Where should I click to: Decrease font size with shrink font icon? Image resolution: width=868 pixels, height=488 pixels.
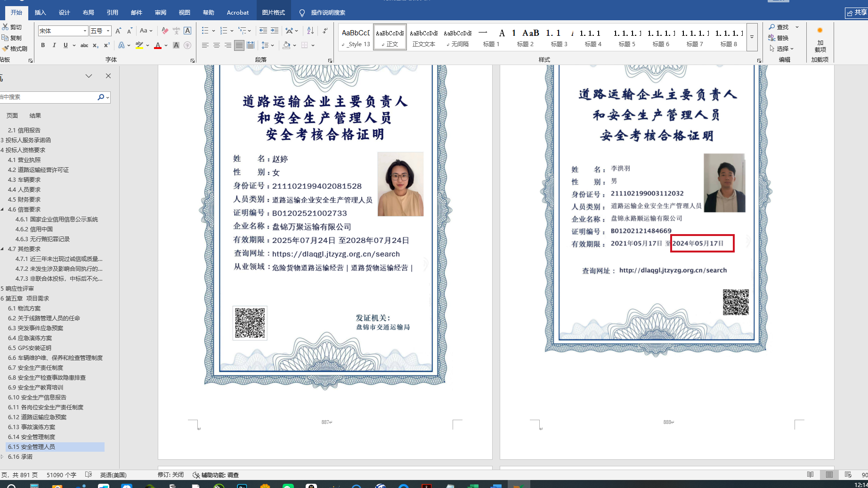130,31
